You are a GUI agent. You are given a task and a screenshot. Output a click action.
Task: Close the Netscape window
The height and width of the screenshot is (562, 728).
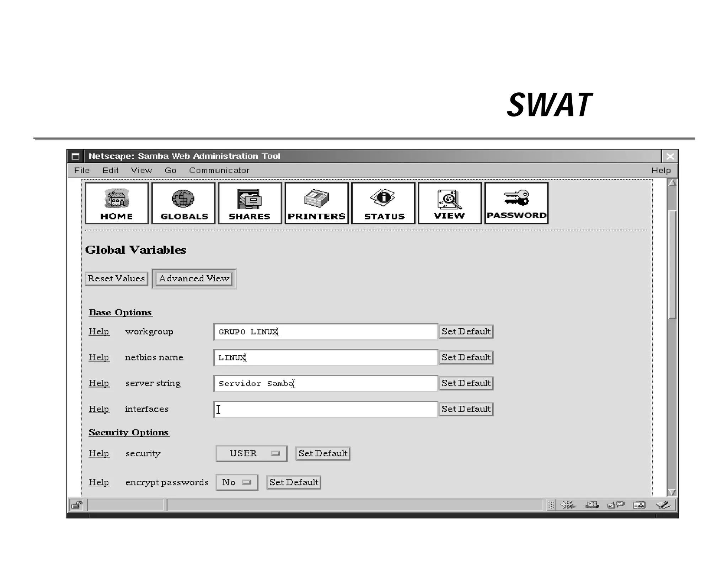[670, 156]
